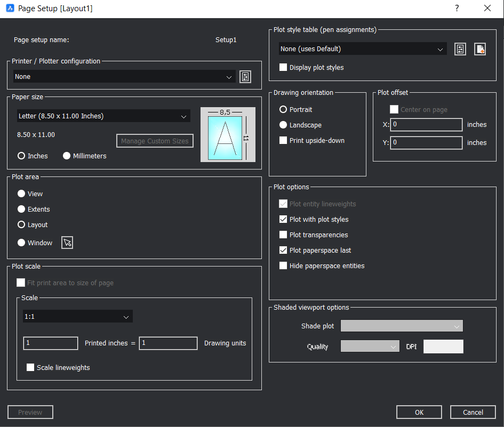Select Portrait drawing orientation
Screen dimensions: 504x427
(283, 109)
